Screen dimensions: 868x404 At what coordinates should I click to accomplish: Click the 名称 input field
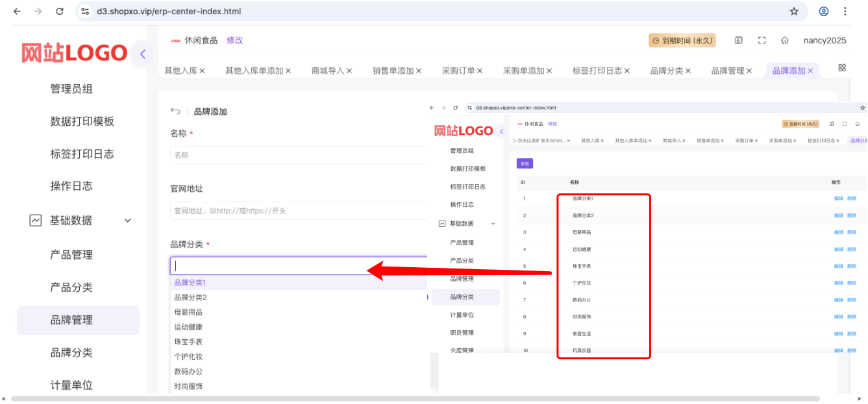299,155
